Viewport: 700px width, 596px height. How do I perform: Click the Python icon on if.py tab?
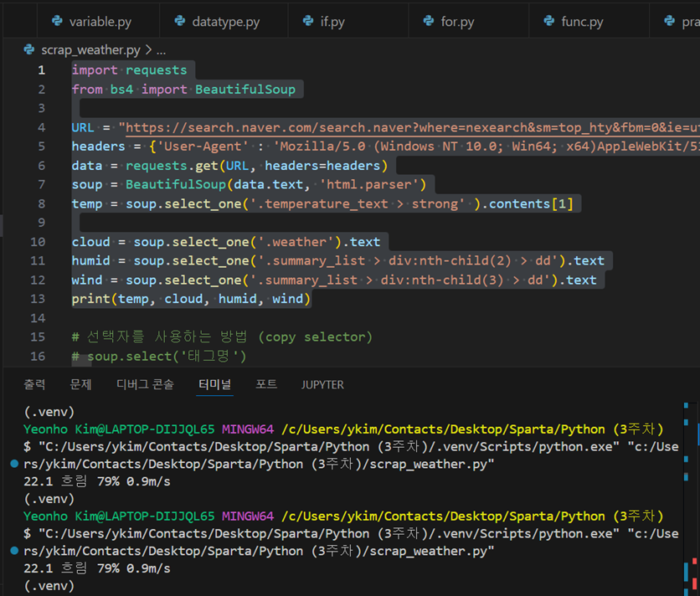coord(308,21)
